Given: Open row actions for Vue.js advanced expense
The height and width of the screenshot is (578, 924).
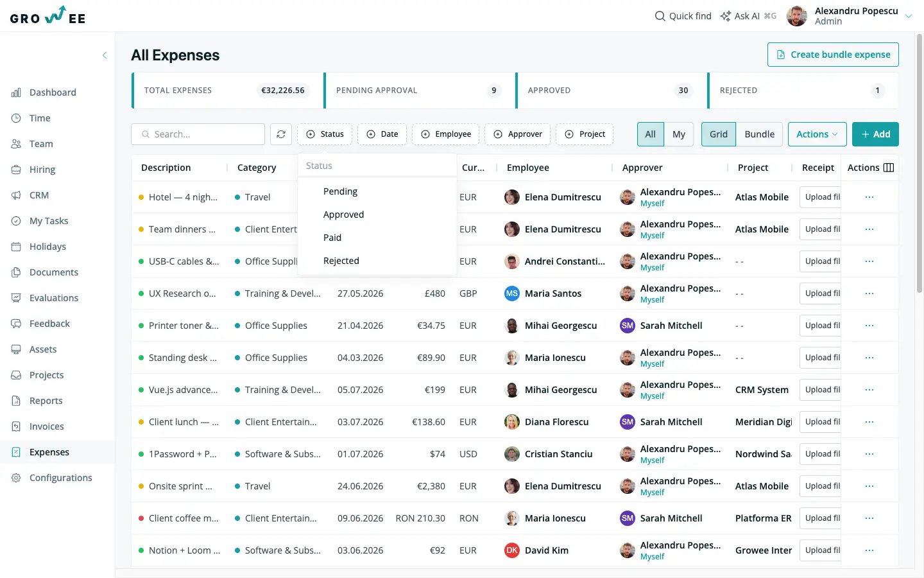Looking at the screenshot, I should click(869, 390).
